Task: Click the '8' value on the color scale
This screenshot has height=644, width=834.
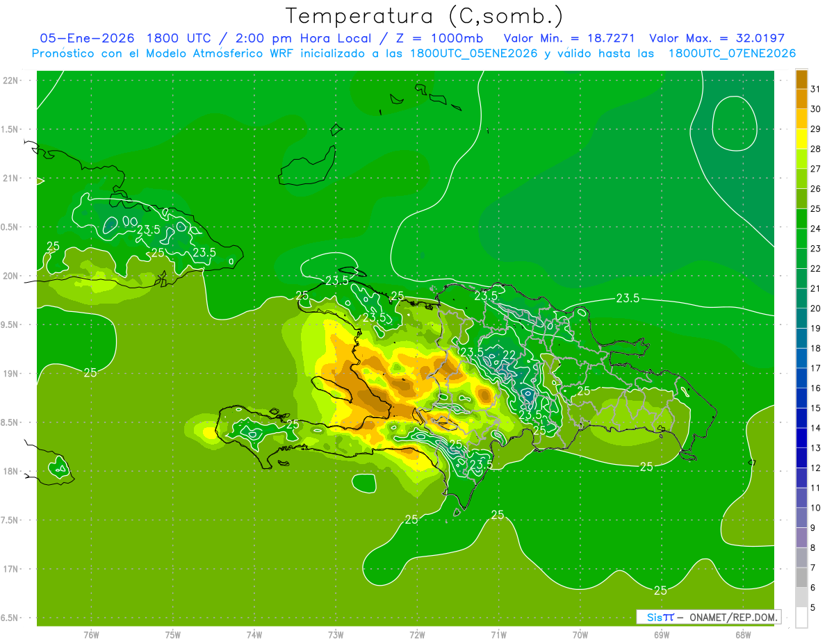Action: tap(813, 548)
